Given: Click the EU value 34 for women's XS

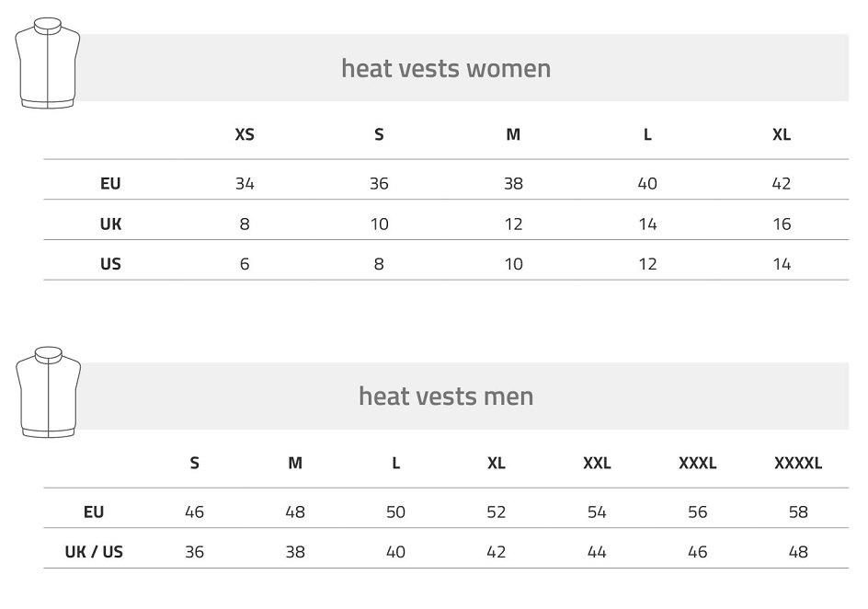Looking at the screenshot, I should 245,184.
